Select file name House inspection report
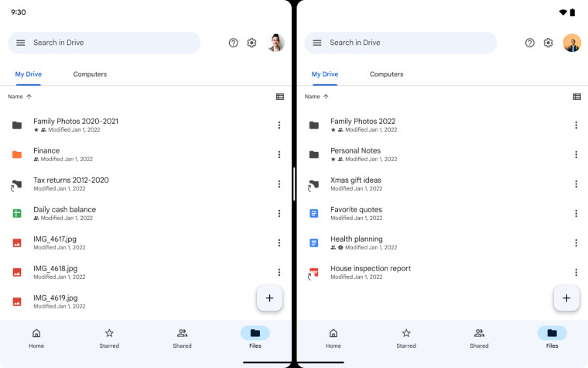Image resolution: width=588 pixels, height=368 pixels. coord(371,269)
